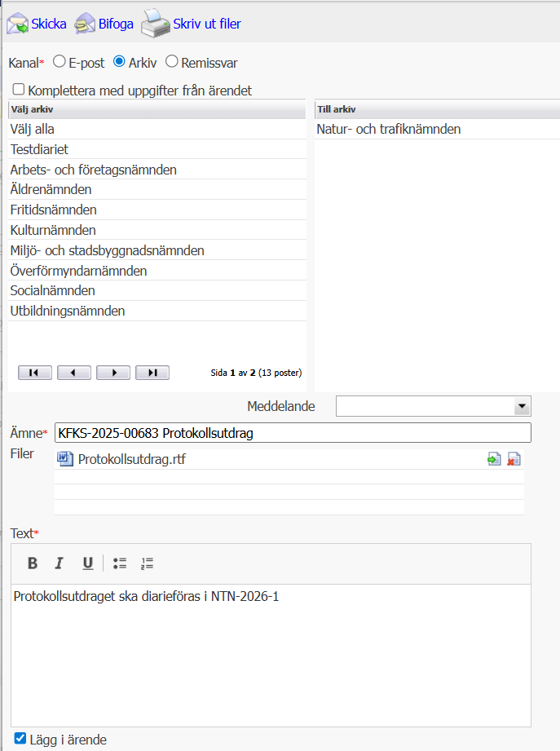Jump to last page of archives
The width and height of the screenshot is (560, 751).
click(152, 373)
